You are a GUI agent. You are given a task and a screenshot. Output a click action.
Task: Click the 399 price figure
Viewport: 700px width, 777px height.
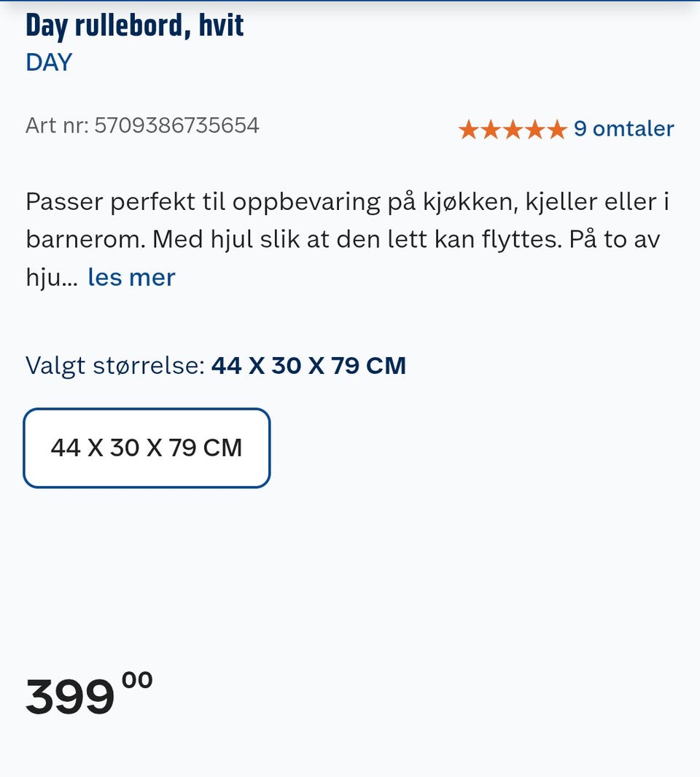pyautogui.click(x=70, y=697)
